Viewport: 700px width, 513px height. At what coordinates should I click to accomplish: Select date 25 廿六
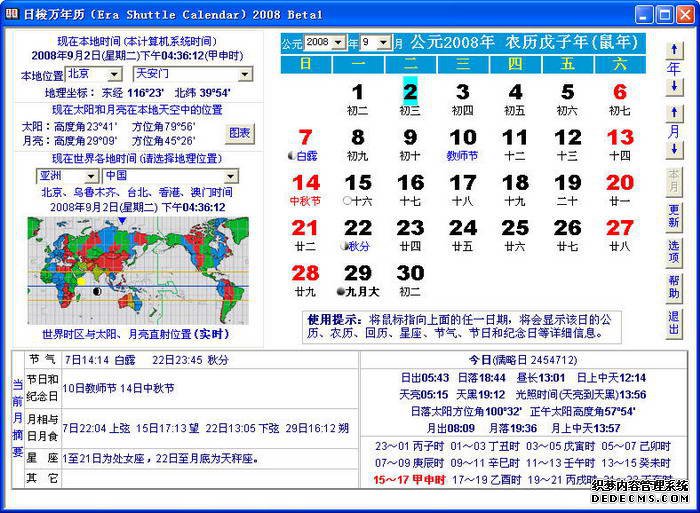pos(515,236)
